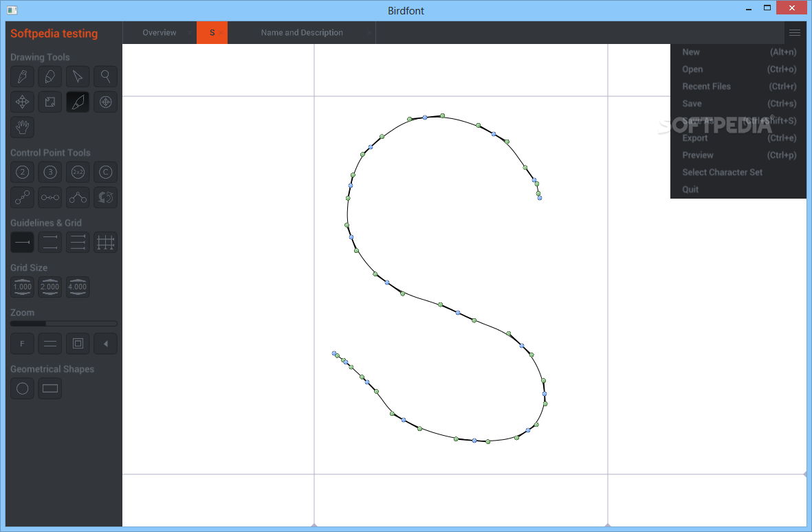Choose the resize tool with arrow
This screenshot has width=812, height=532.
pos(50,102)
